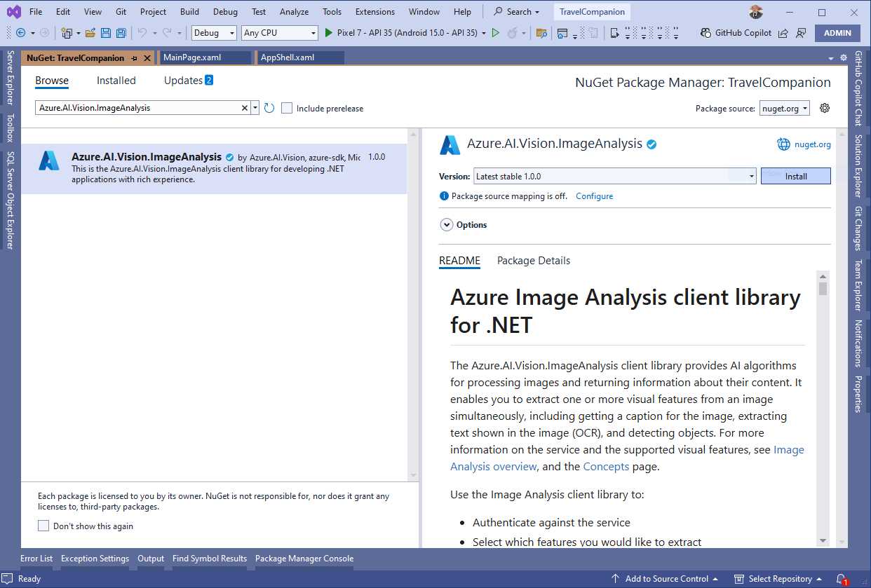Click Start Without Debugging outline arrow

pos(496,33)
